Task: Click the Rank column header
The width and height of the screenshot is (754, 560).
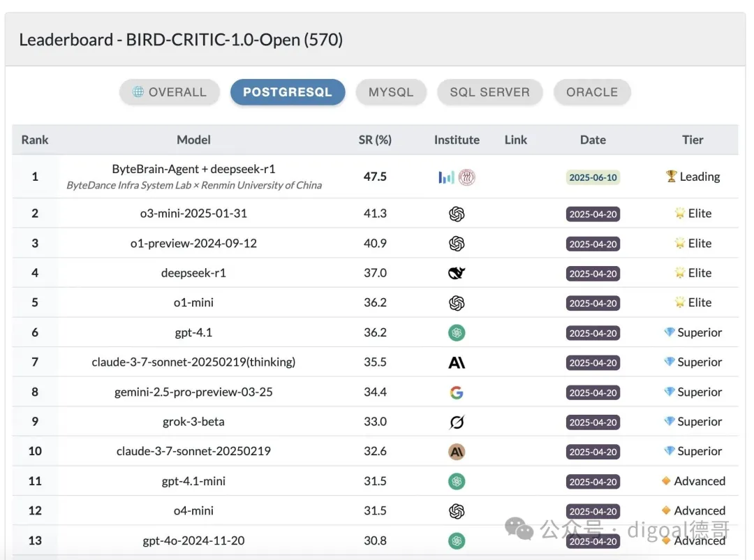Action: pos(35,140)
